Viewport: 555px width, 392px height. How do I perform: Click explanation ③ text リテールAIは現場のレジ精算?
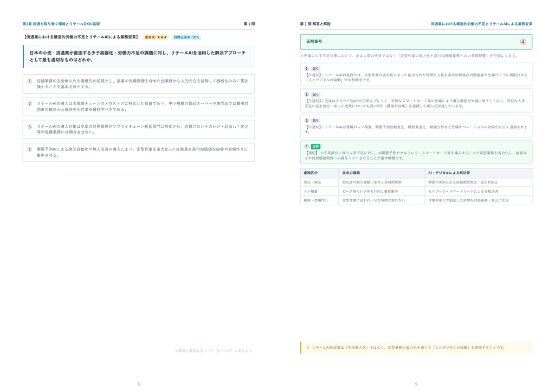[x=416, y=129]
